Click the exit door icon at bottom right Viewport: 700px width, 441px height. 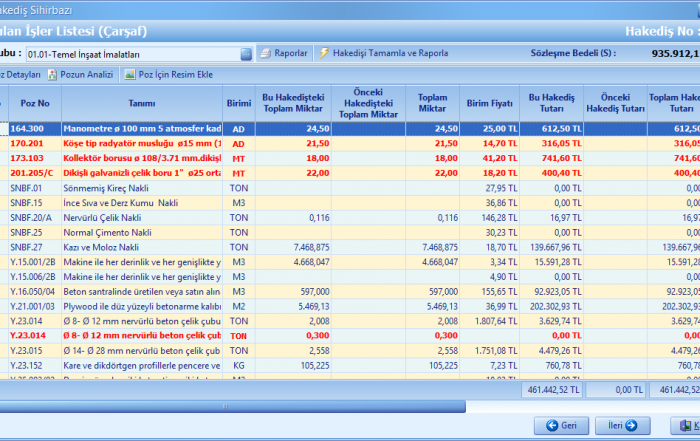pyautogui.click(x=684, y=425)
